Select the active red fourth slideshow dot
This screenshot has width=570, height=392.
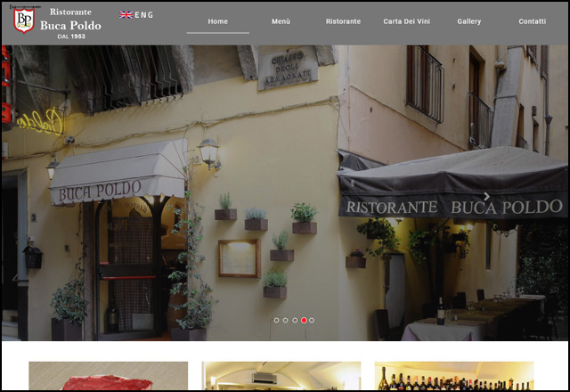pos(304,320)
